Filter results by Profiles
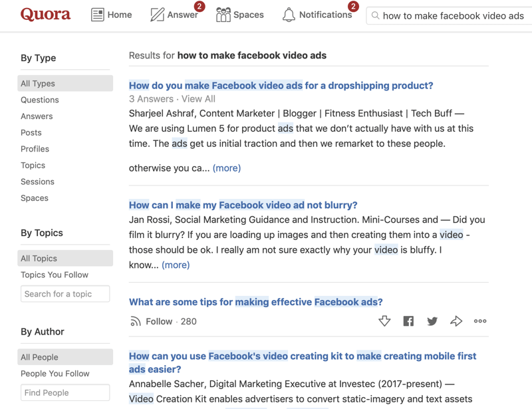Viewport: 532px width, 409px height. pos(35,149)
